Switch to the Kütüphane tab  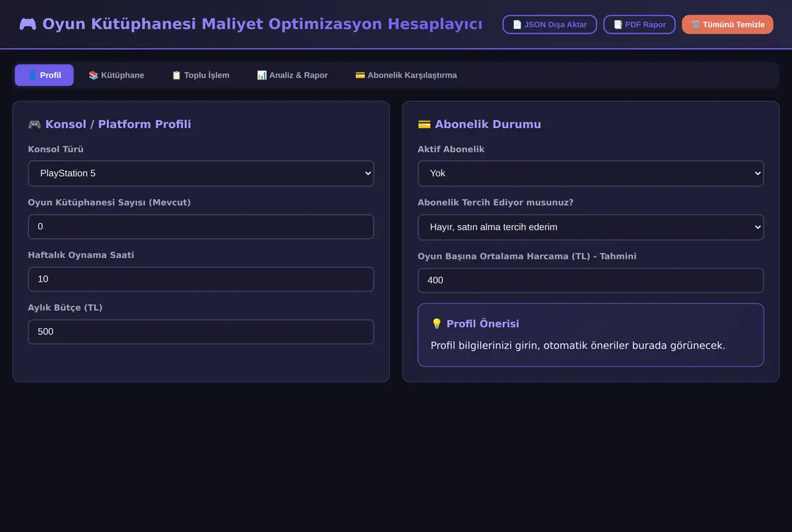(x=116, y=75)
